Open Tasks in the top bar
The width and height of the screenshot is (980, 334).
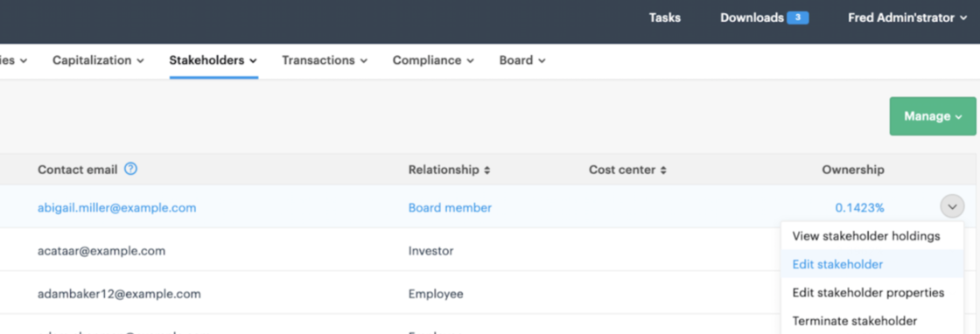664,18
